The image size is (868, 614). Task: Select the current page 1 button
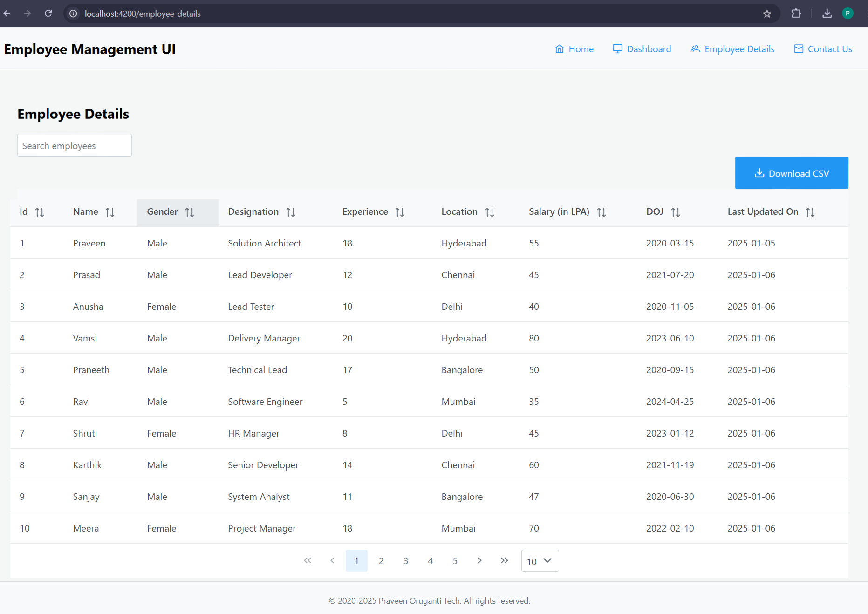(356, 560)
